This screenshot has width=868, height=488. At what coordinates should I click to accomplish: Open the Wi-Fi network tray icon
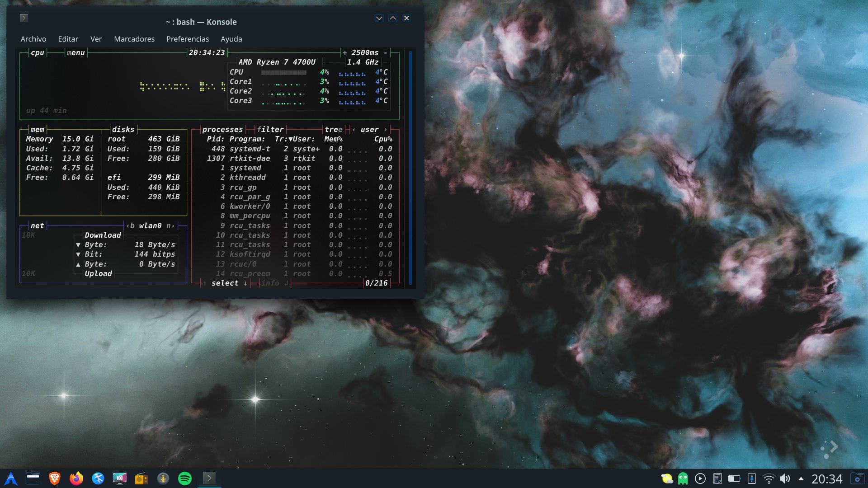769,479
